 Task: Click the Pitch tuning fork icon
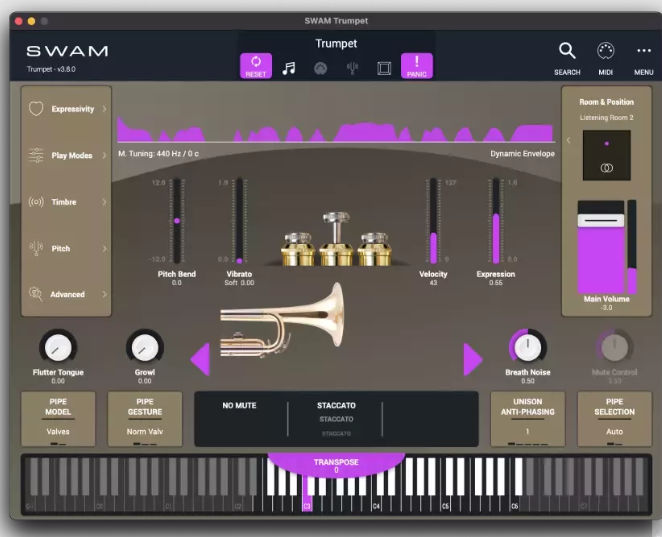[x=36, y=248]
